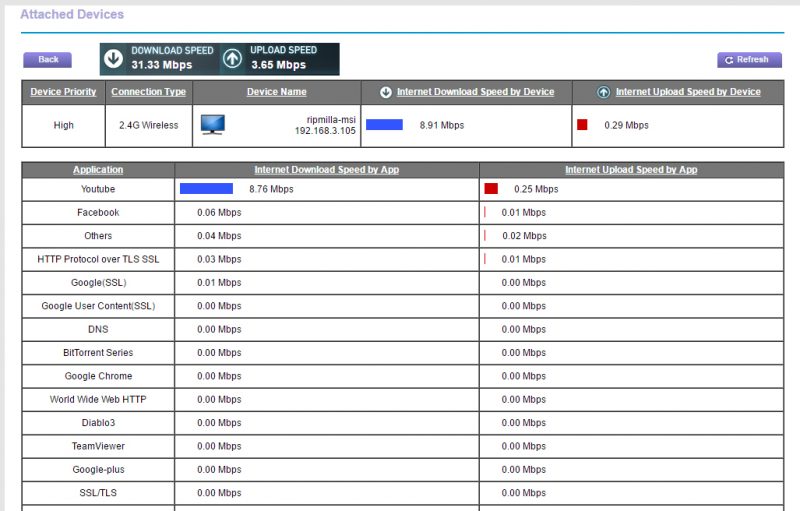Screen dimensions: 800x511
Task: Click red Youtube upload bar
Action: pyautogui.click(x=491, y=189)
